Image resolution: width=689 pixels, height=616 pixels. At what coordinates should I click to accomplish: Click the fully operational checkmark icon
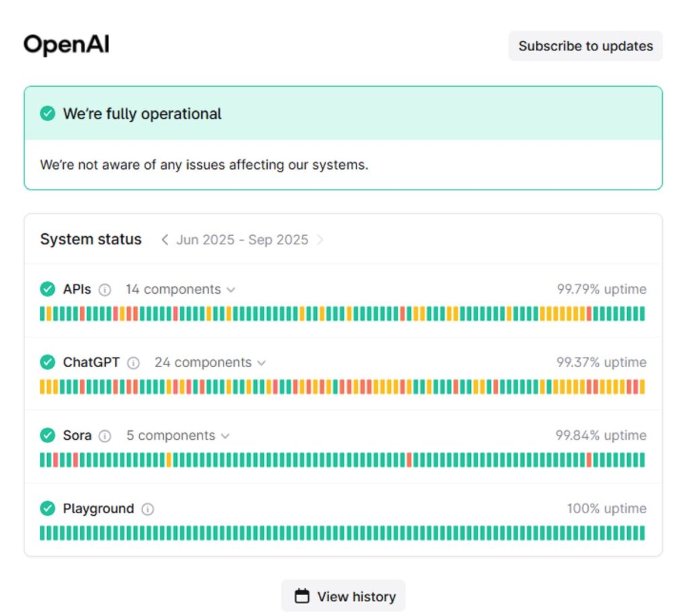click(x=47, y=114)
